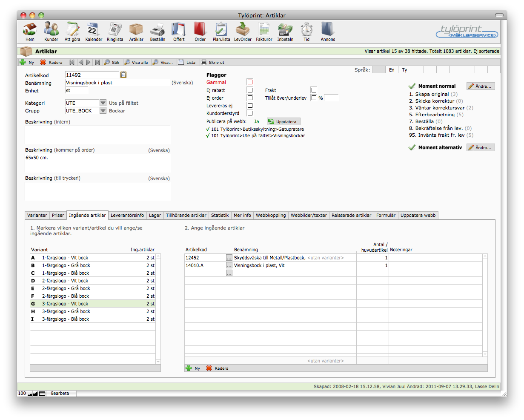
Task: Click the Visa alla button
Action: pyautogui.click(x=136, y=62)
